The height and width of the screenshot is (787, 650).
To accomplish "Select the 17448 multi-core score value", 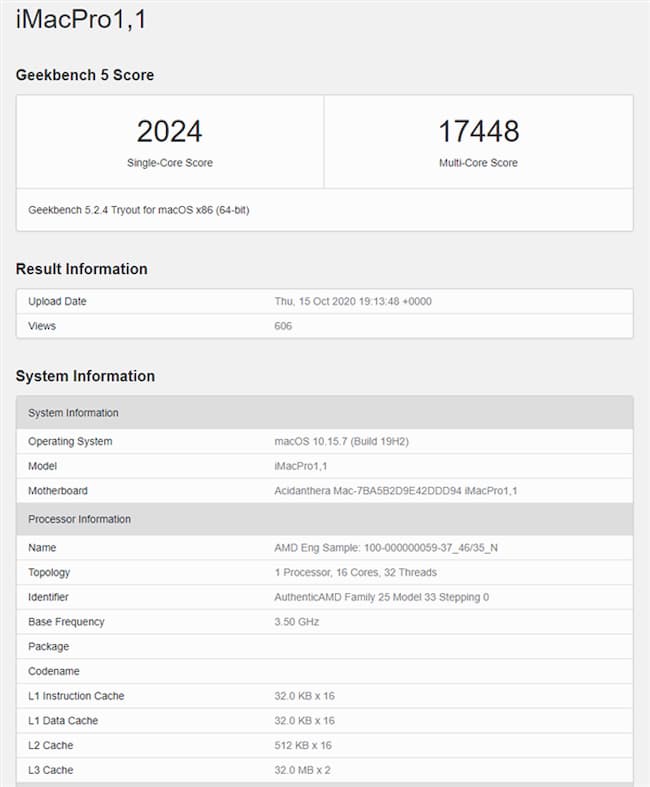I will pyautogui.click(x=478, y=131).
